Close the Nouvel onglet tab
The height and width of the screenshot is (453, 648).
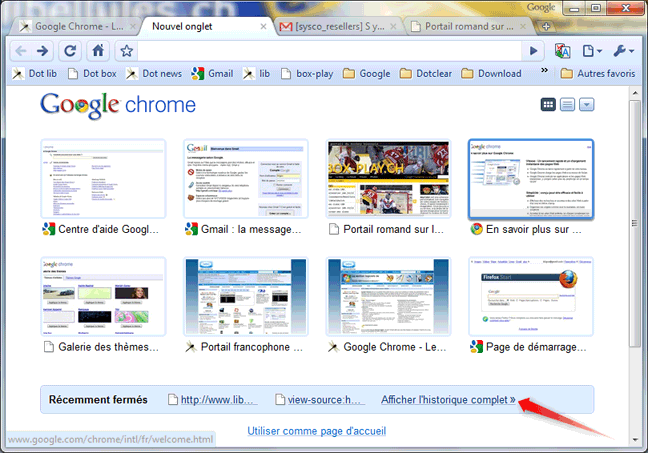coord(263,26)
